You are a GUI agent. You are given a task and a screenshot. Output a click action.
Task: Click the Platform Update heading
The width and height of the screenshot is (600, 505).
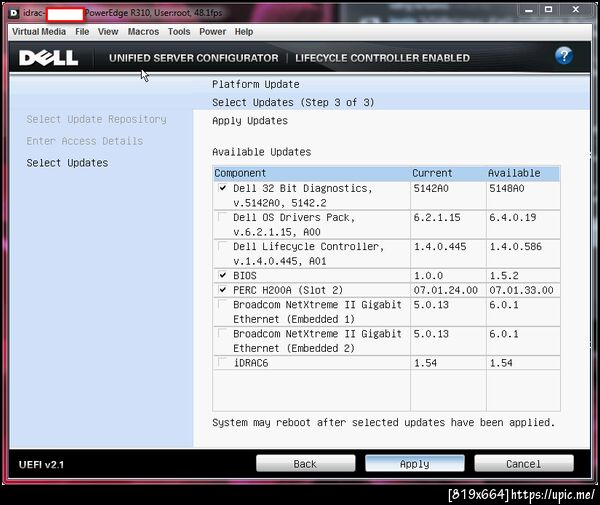(256, 84)
